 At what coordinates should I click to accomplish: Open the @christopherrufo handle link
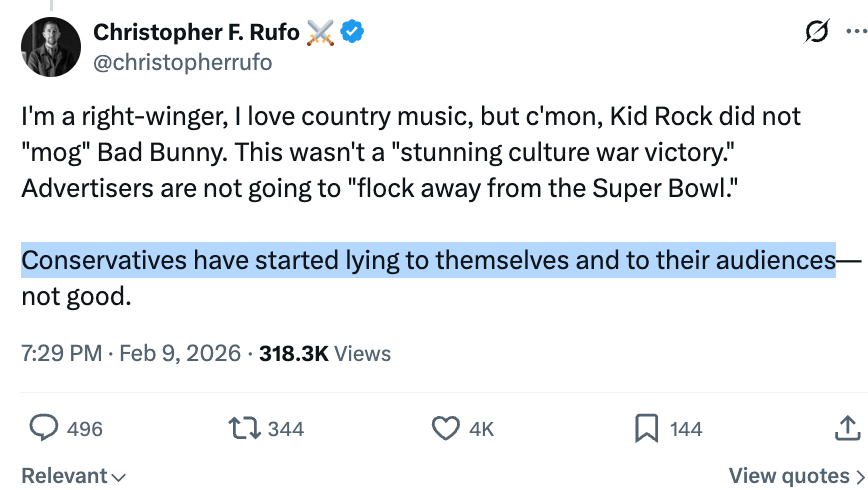point(182,62)
